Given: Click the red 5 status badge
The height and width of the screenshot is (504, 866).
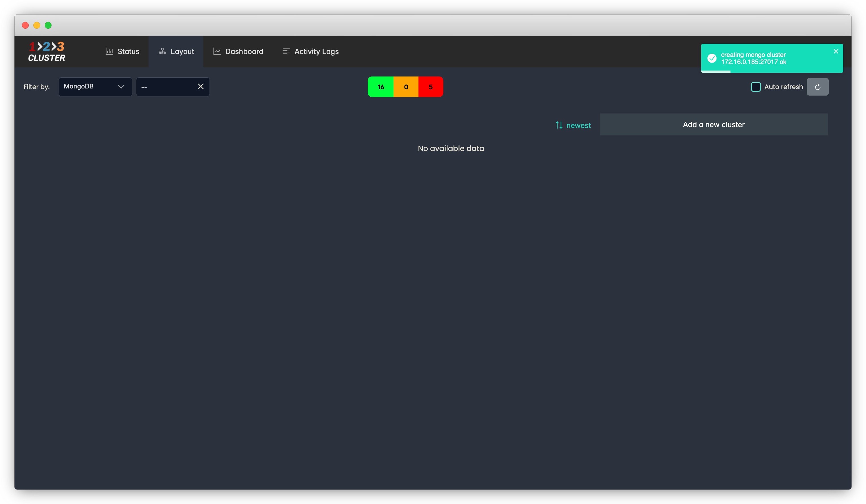Looking at the screenshot, I should click(x=431, y=87).
